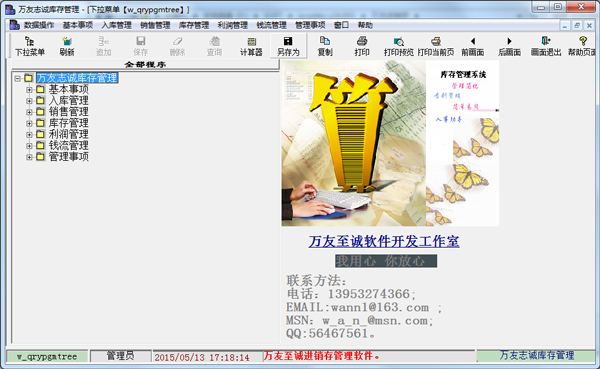Open the 利润管理 menu in menu bar

pos(233,25)
